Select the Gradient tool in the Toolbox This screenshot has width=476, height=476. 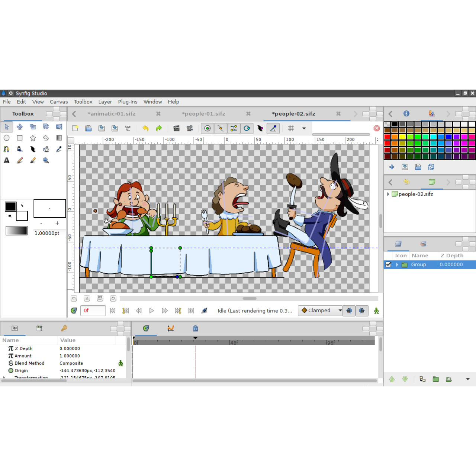click(x=59, y=138)
